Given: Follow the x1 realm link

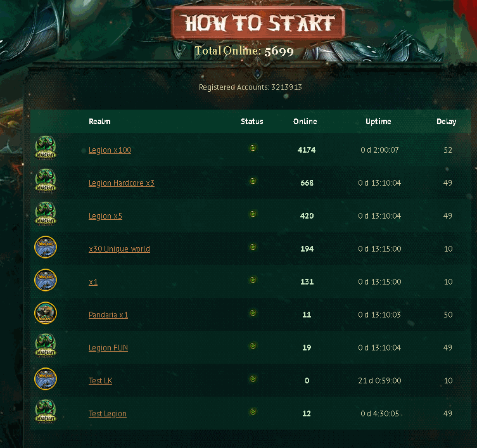Looking at the screenshot, I should (93, 282).
